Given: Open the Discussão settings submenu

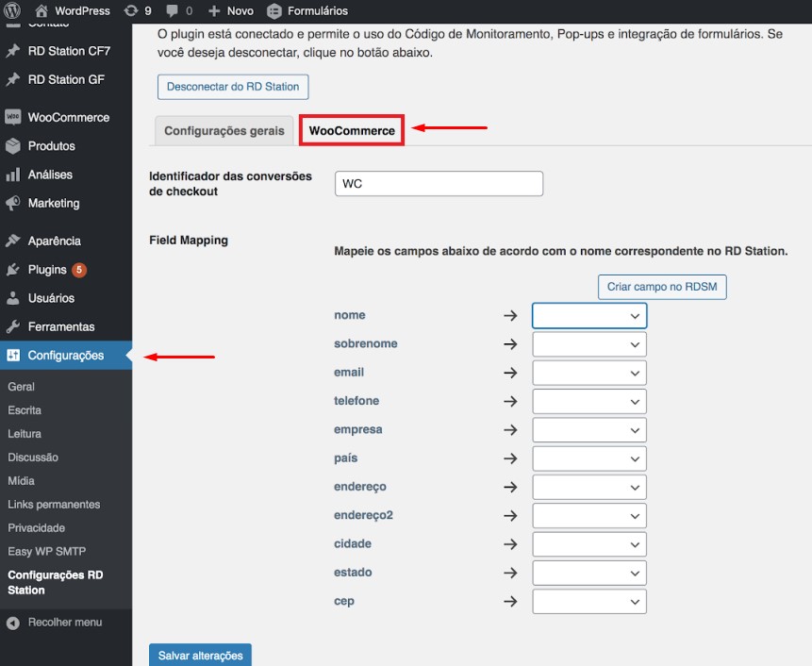Looking at the screenshot, I should 33,458.
